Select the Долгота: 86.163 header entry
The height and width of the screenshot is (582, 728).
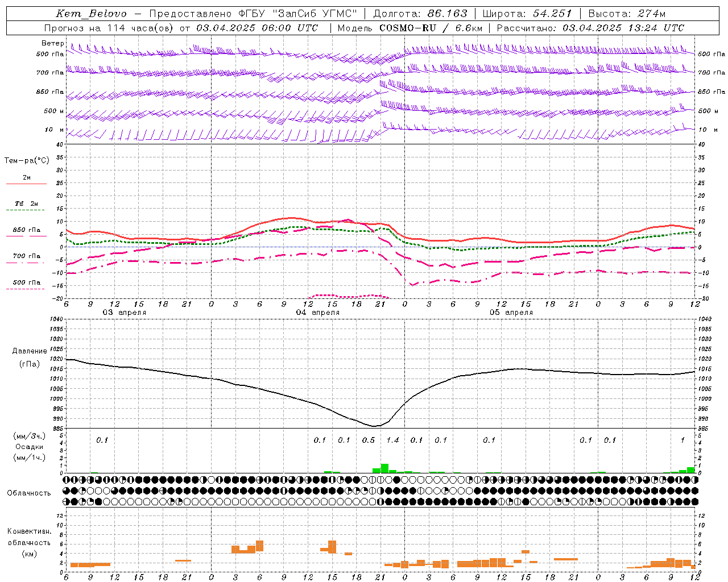[420, 14]
